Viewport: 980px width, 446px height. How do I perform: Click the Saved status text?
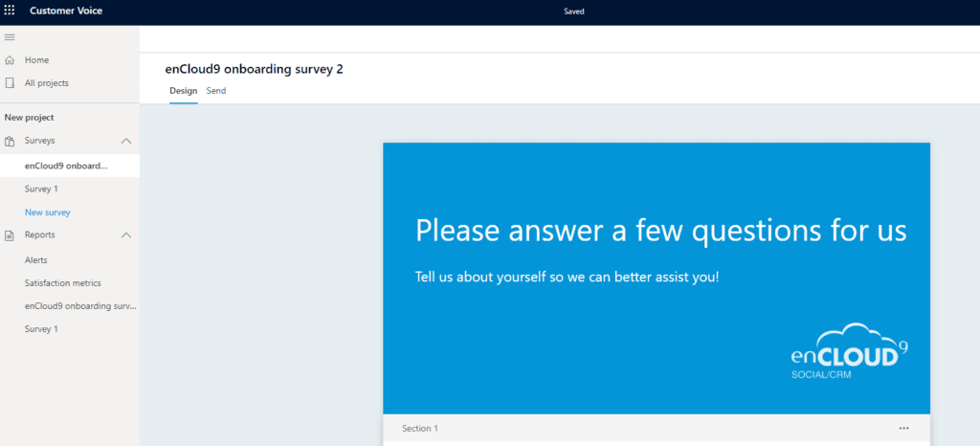574,11
